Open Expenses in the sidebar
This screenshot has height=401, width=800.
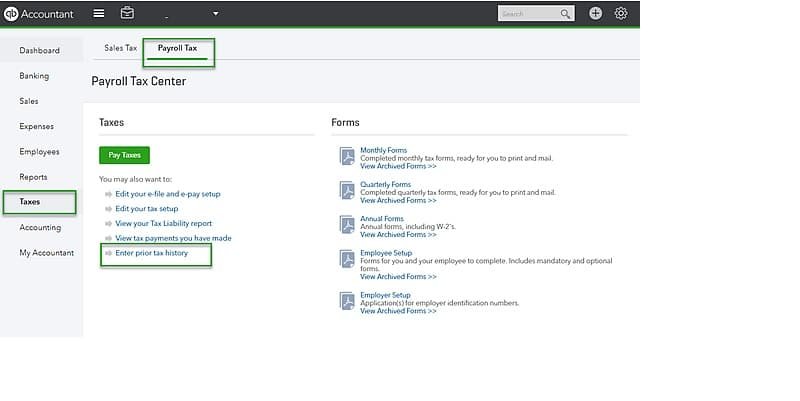coord(37,126)
